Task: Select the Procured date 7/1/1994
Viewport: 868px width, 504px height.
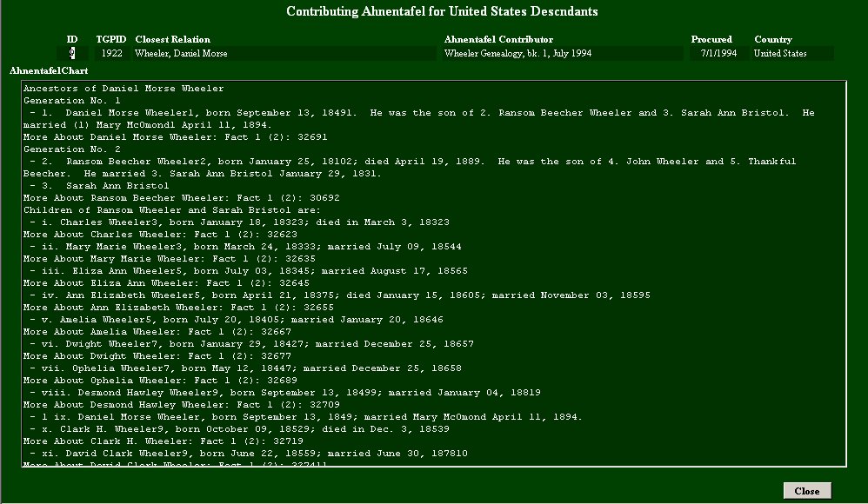Action: [x=718, y=53]
